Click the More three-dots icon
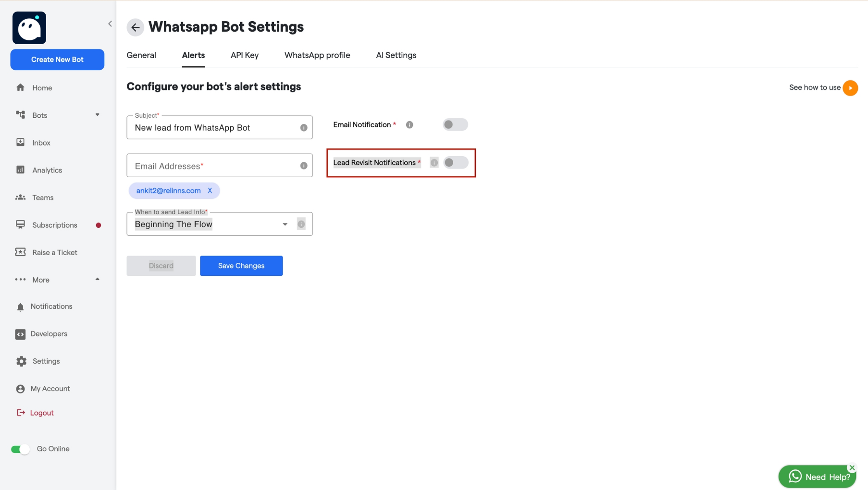The width and height of the screenshot is (868, 490). click(20, 280)
